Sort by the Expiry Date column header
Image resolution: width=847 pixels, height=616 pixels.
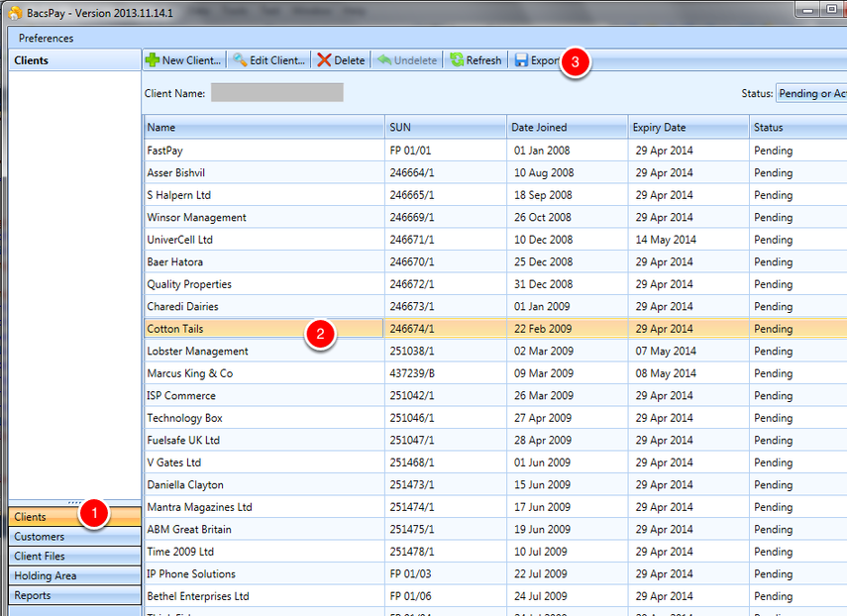(688, 128)
